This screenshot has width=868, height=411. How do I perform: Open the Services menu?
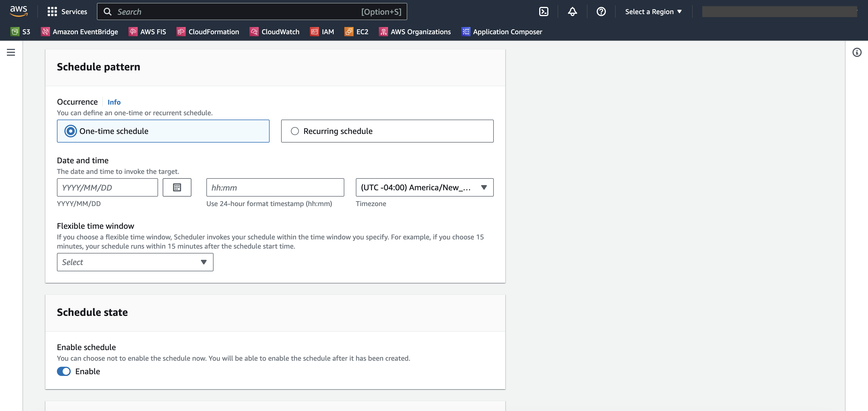[x=67, y=11]
